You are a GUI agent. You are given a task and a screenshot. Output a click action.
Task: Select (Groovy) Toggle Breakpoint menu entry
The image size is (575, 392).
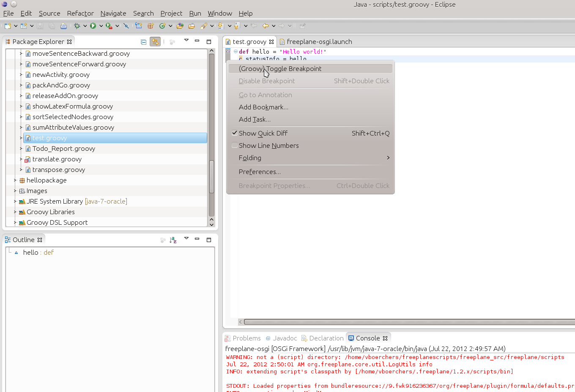coord(280,69)
